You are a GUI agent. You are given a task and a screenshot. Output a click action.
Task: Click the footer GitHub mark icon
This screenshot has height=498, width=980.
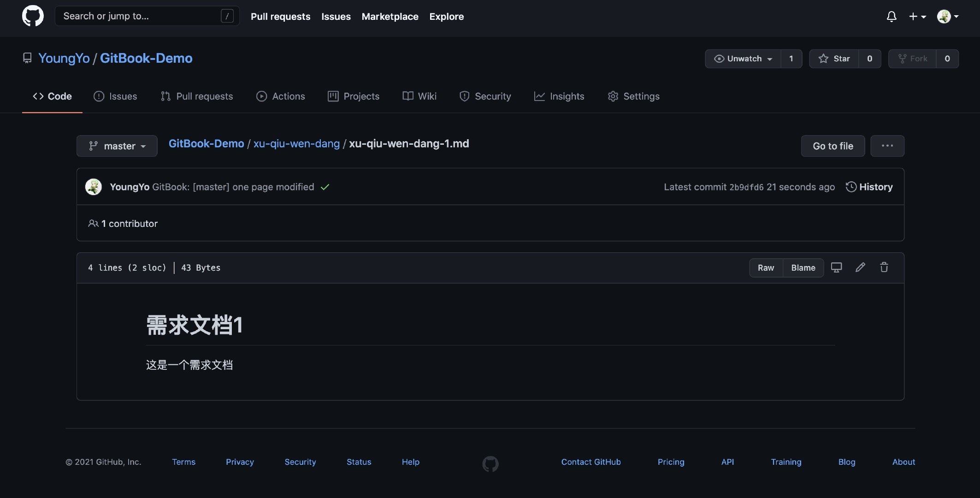(x=490, y=463)
